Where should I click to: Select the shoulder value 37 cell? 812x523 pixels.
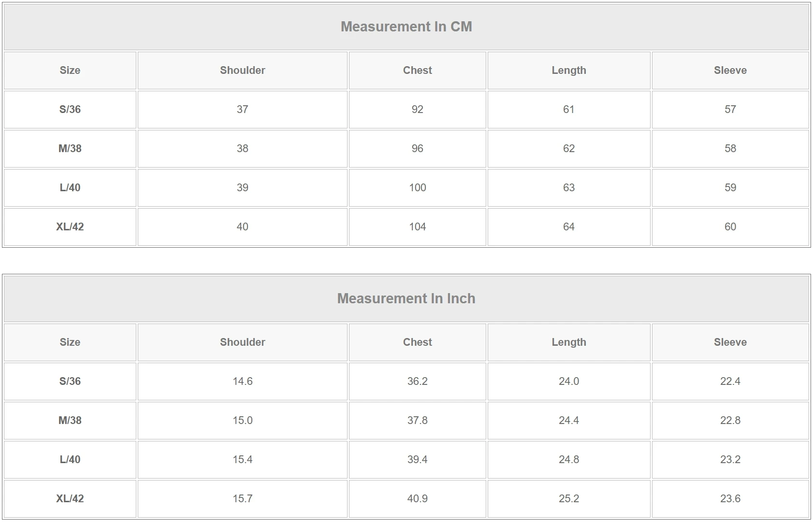point(242,110)
